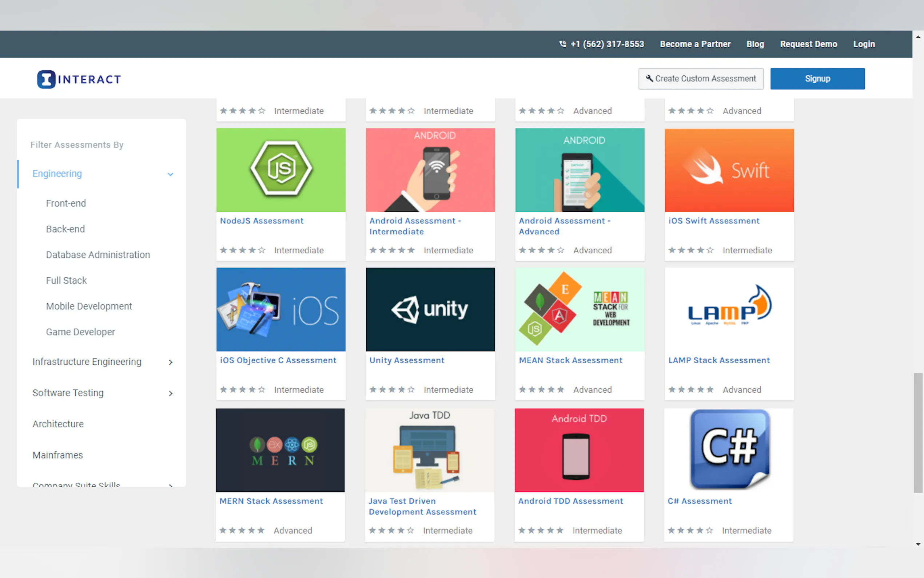Open the MEAN Stack Assessment link
The image size is (924, 578).
570,360
